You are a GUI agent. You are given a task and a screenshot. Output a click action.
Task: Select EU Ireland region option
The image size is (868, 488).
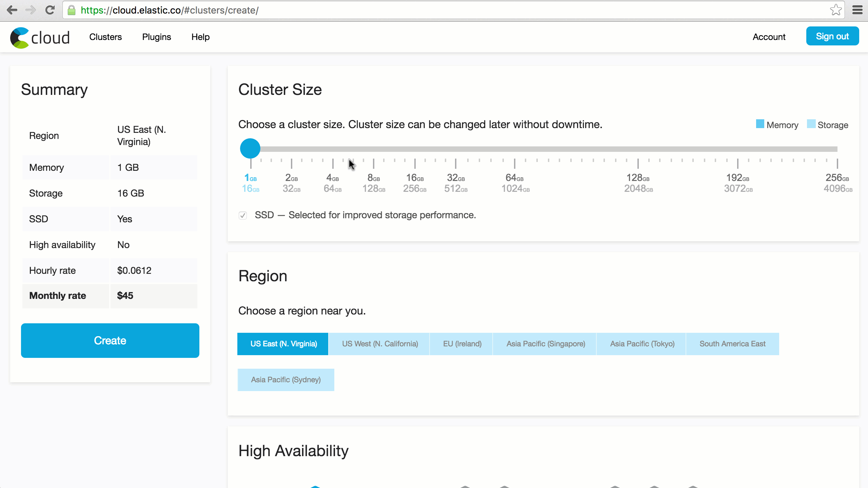coord(462,343)
